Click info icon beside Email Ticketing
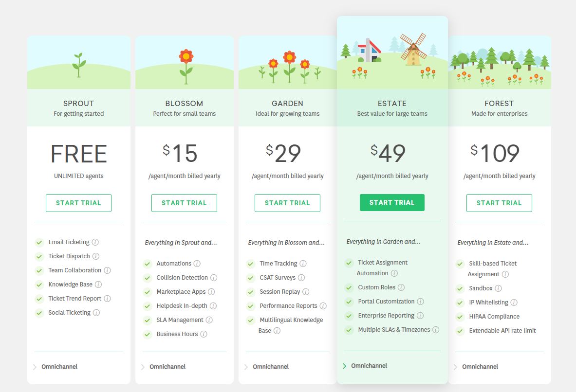This screenshot has height=392, width=576. 95,242
